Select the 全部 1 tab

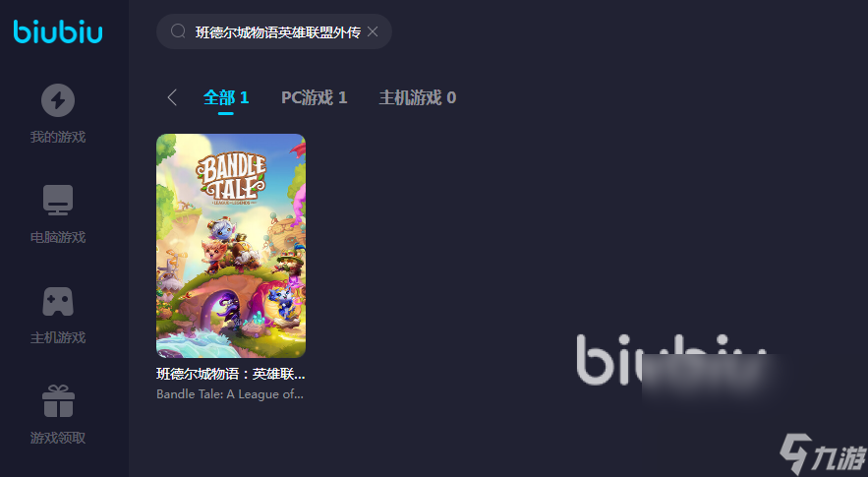pos(226,98)
